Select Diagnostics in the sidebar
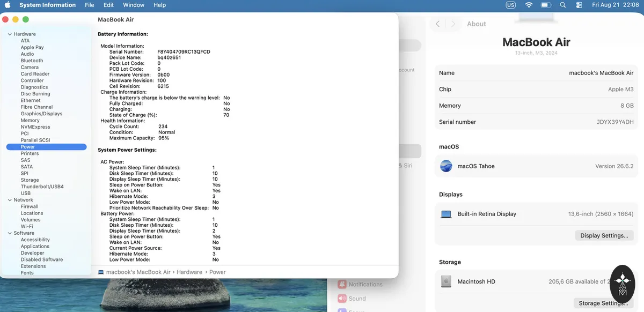Screen dimensions: 644x312 pyautogui.click(x=34, y=87)
